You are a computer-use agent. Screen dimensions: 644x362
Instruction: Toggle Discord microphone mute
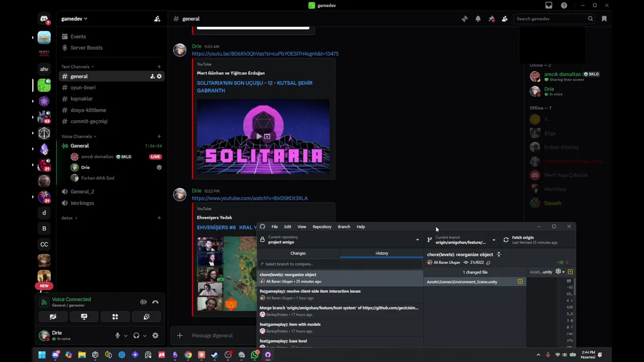[x=117, y=336]
